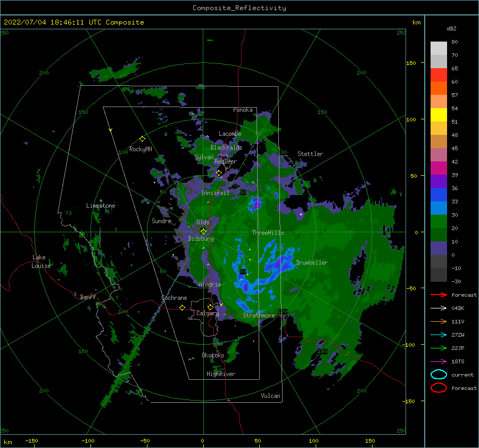Click the Okotoks town label
The height and width of the screenshot is (448, 479).
coord(213,355)
